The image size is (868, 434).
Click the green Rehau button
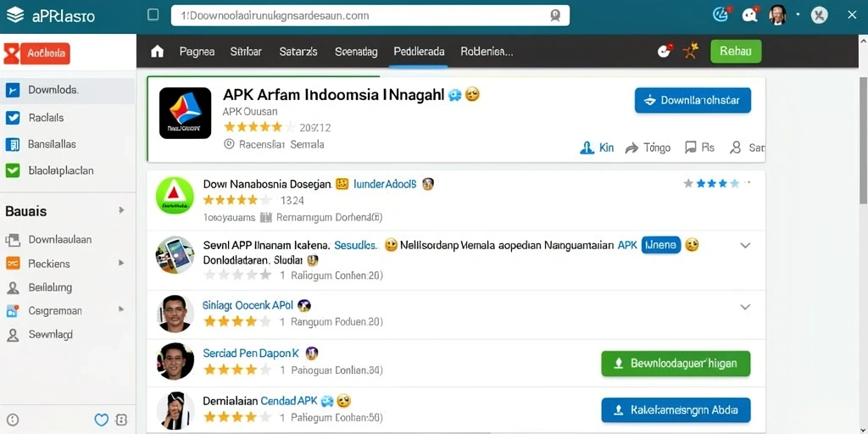tap(736, 52)
